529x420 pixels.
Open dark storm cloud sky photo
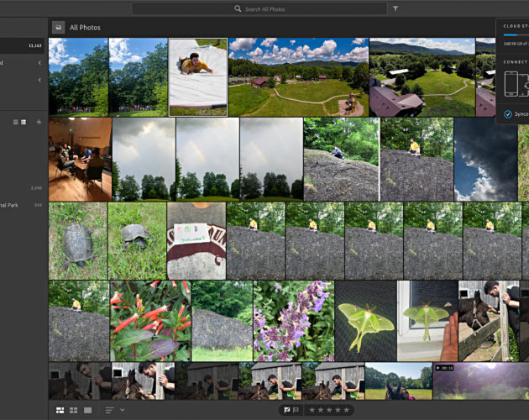tap(486, 160)
